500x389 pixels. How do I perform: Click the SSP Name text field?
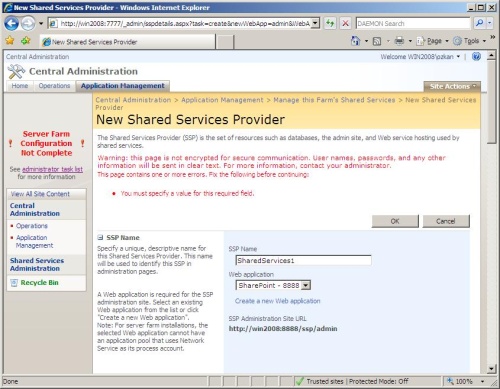point(303,260)
